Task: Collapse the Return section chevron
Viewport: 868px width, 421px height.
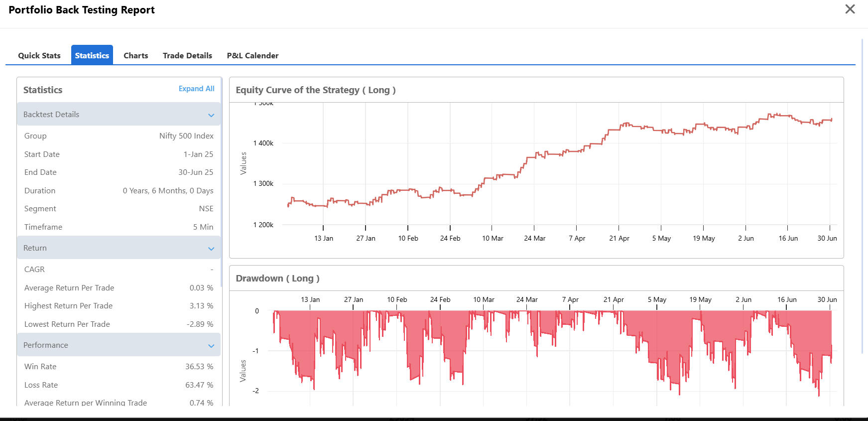Action: [211, 249]
